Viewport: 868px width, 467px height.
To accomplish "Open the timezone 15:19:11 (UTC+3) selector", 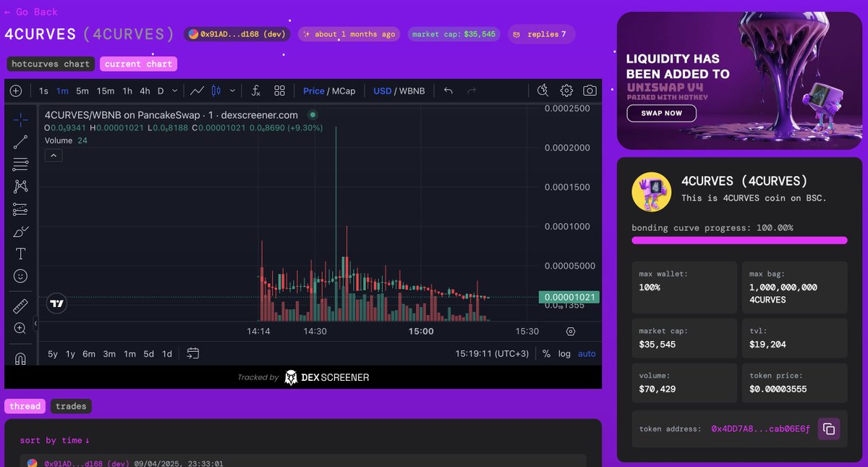I will click(x=492, y=354).
